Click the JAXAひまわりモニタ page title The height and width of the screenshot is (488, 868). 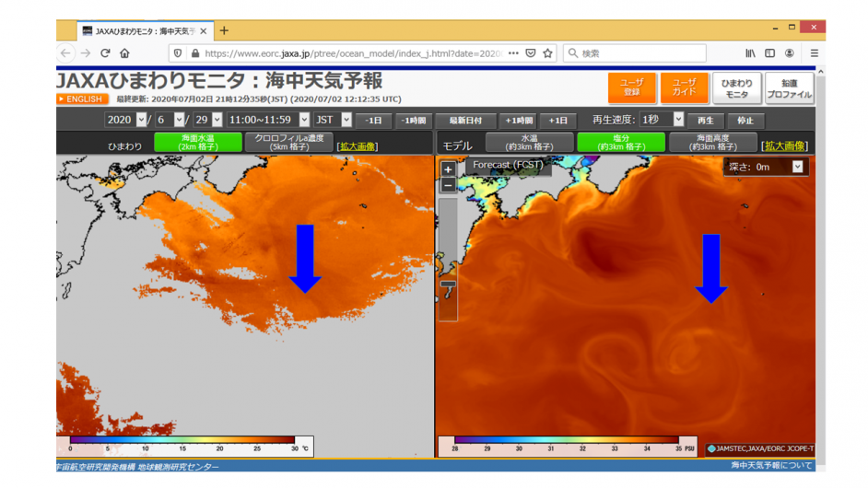(219, 81)
